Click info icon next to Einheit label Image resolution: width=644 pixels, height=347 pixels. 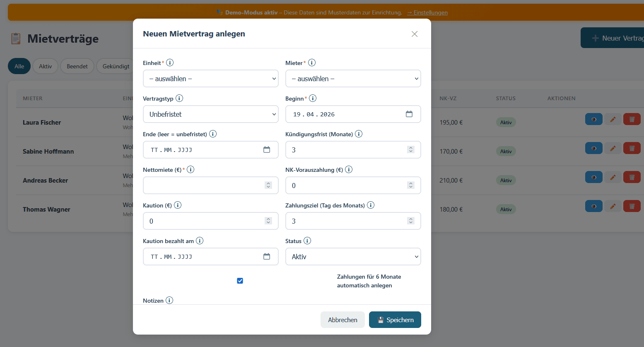pyautogui.click(x=170, y=63)
